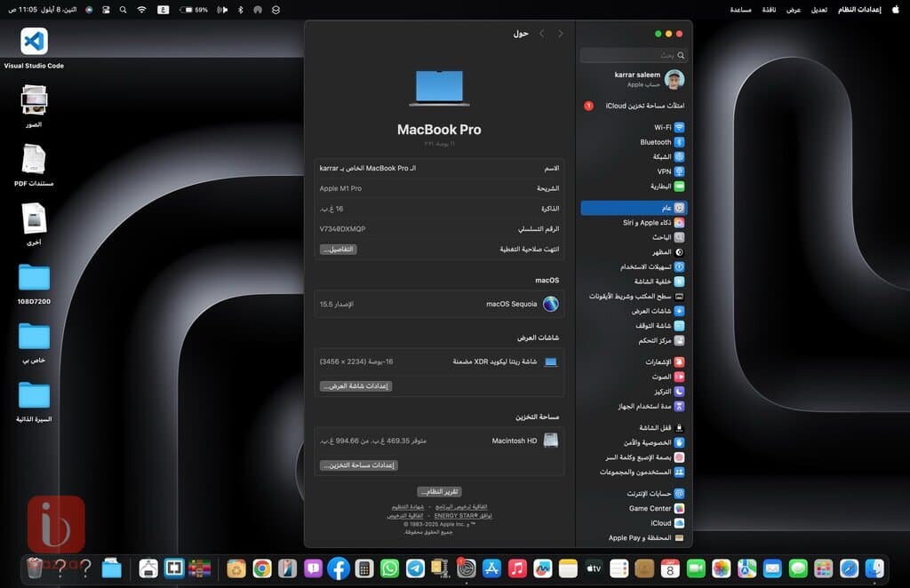
Task: Open the تعديل (Edit) menu
Action: coord(818,9)
